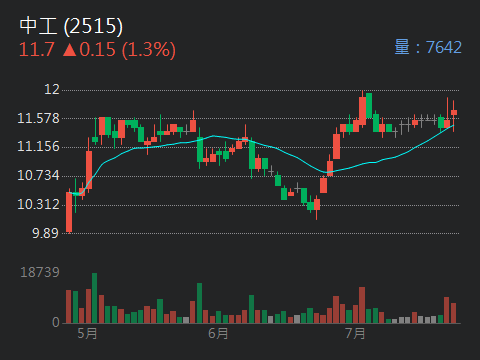This screenshot has height=360, width=480.
Task: Click the 11.156 price axis label
Action: (x=38, y=147)
